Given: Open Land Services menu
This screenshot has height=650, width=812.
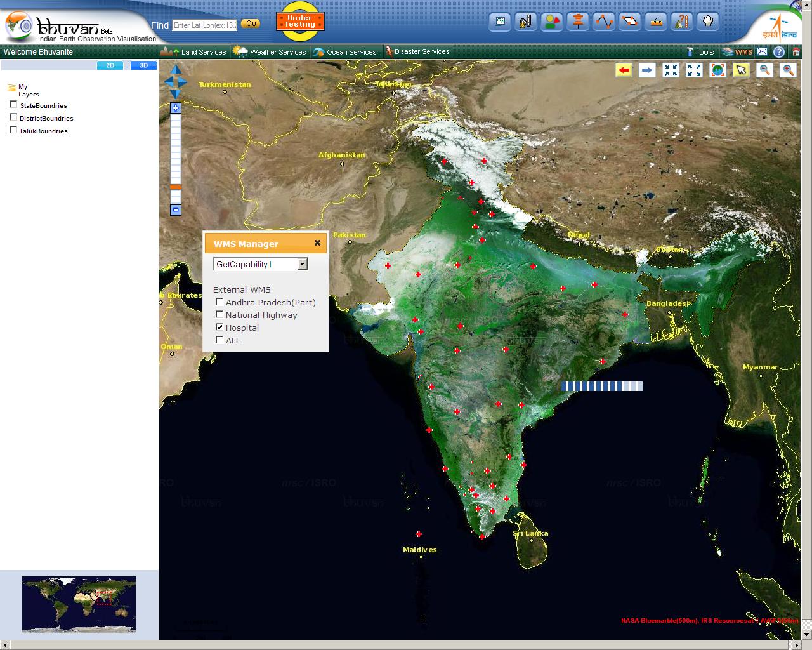Looking at the screenshot, I should (x=193, y=52).
